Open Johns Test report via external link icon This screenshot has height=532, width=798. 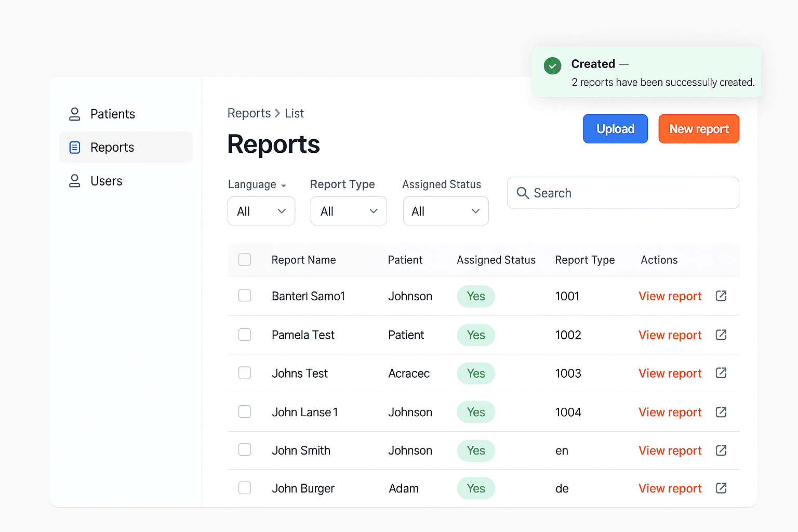click(x=721, y=373)
